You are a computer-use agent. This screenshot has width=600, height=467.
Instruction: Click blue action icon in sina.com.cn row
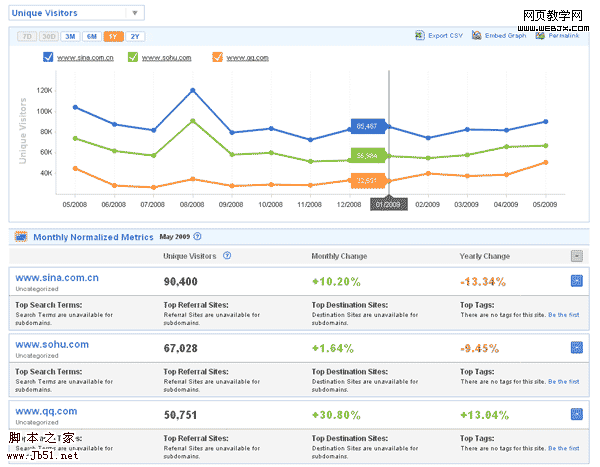576,280
